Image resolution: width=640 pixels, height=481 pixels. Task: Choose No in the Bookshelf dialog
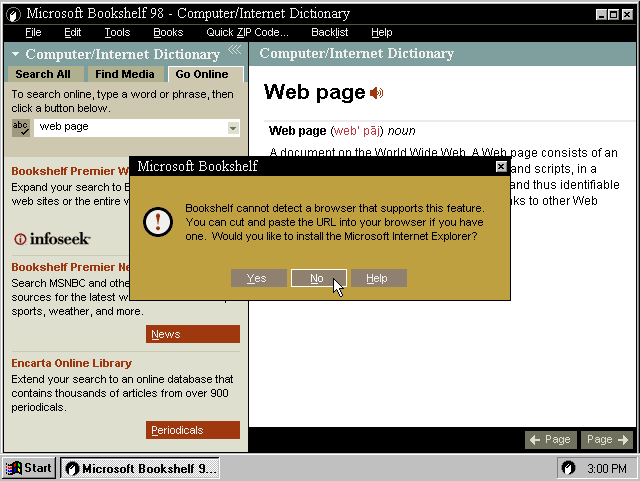click(x=318, y=278)
